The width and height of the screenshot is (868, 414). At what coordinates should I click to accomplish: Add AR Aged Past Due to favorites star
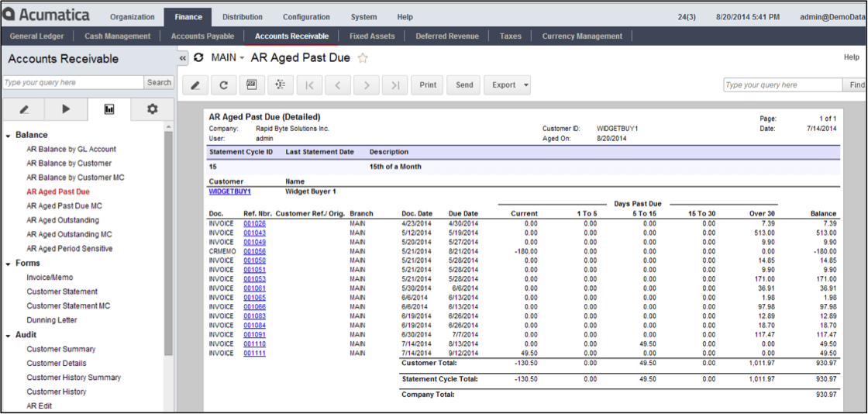(x=363, y=58)
